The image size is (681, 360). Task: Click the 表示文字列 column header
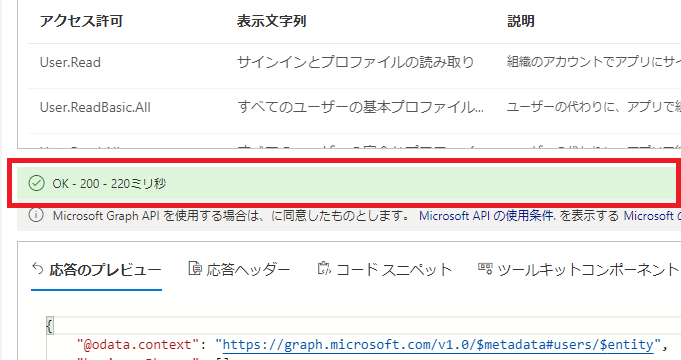pyautogui.click(x=271, y=21)
